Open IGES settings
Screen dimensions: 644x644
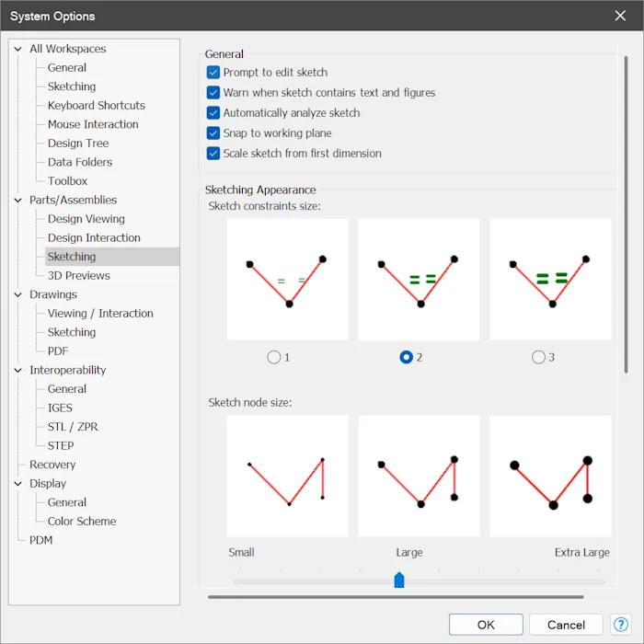coord(60,408)
